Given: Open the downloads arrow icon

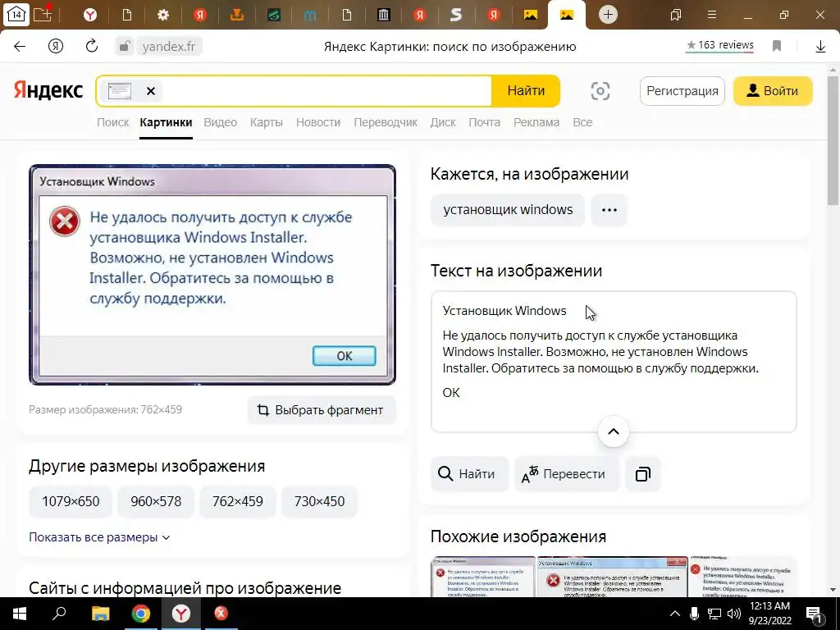Looking at the screenshot, I should [820, 47].
